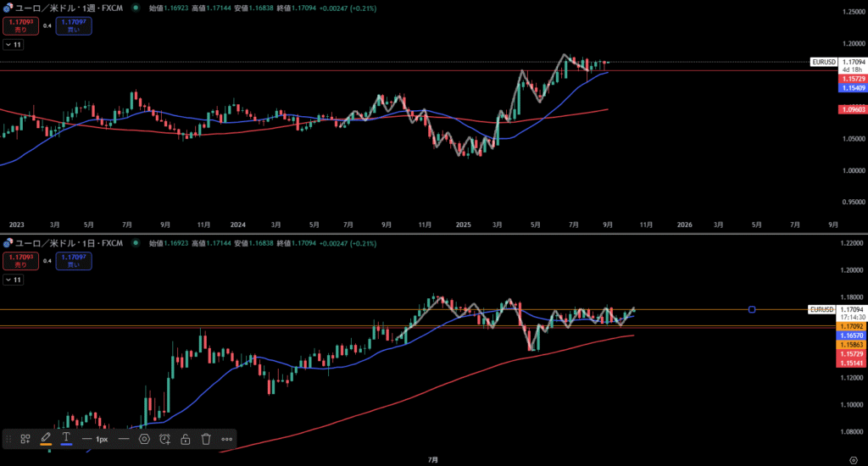This screenshot has width=868, height=466.
Task: Click weekly chart symbol title
Action: click(70, 8)
